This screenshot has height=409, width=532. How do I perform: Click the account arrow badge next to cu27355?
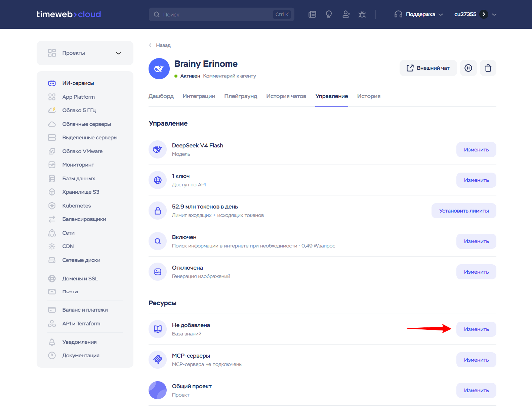point(484,14)
